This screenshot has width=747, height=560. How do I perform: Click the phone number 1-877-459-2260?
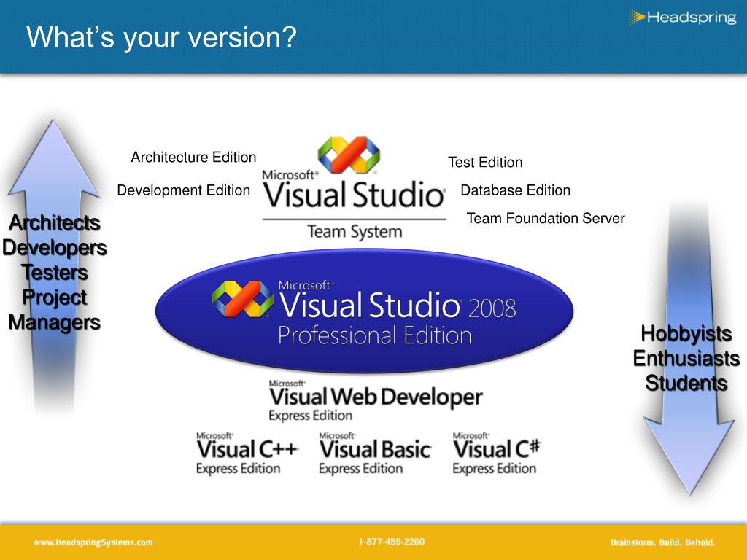tap(392, 542)
